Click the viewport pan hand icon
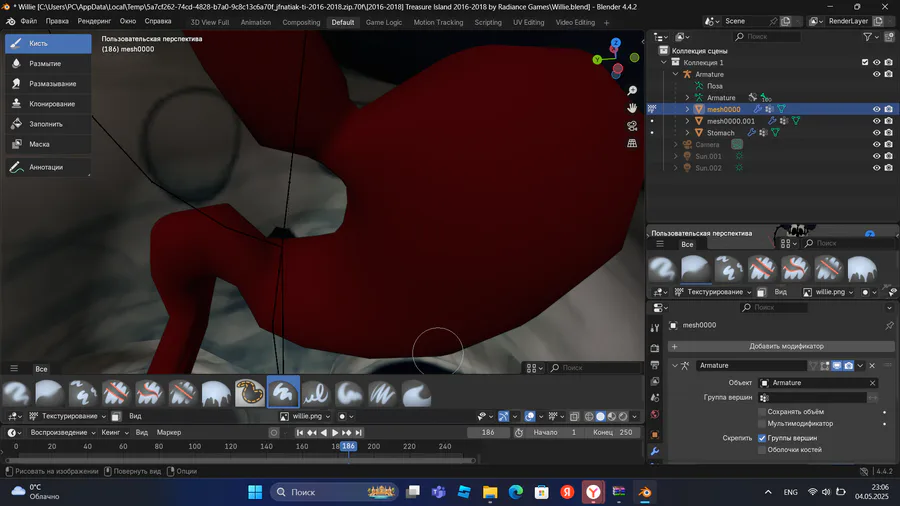The width and height of the screenshot is (900, 506). 632,108
